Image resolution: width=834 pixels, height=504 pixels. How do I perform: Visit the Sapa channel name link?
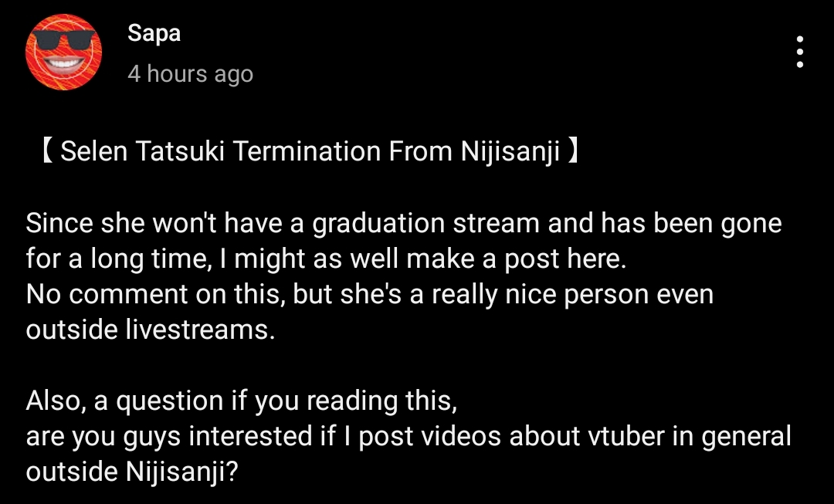154,33
